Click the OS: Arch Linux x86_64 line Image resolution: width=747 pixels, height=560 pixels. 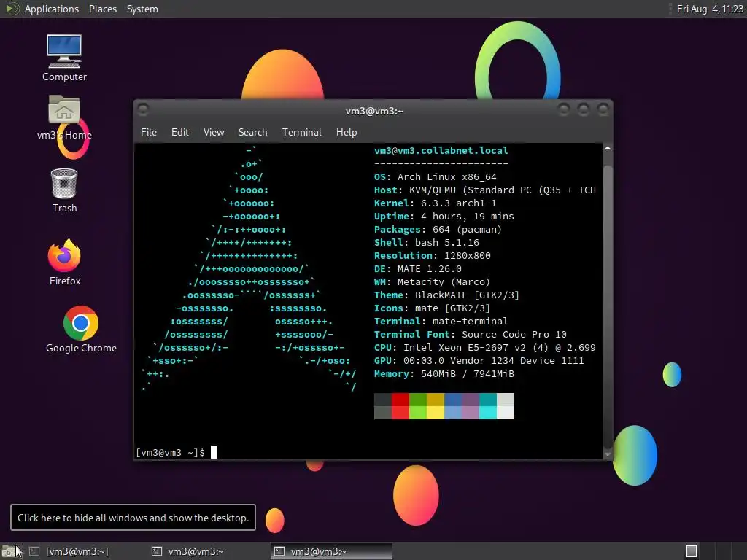(x=435, y=176)
